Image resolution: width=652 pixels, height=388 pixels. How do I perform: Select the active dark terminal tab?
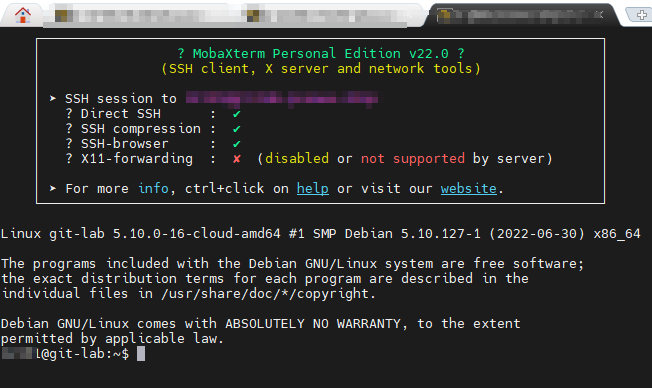522,15
